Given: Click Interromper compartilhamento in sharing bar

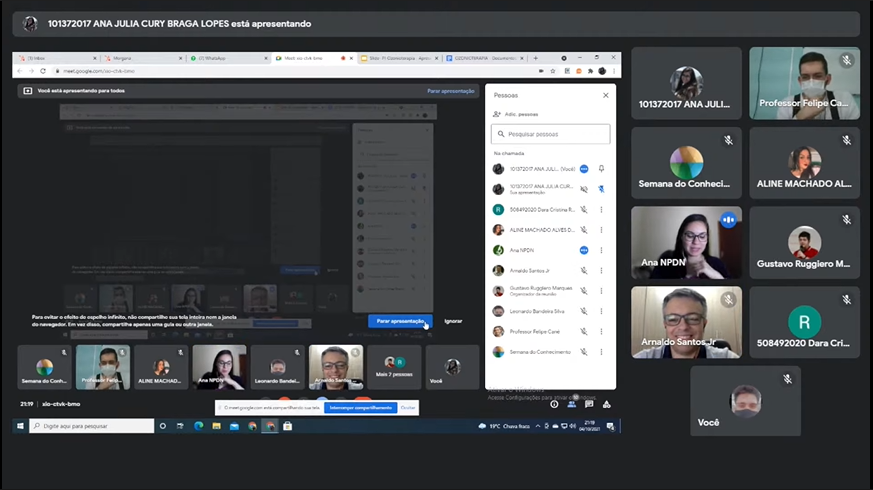Looking at the screenshot, I should pos(360,407).
